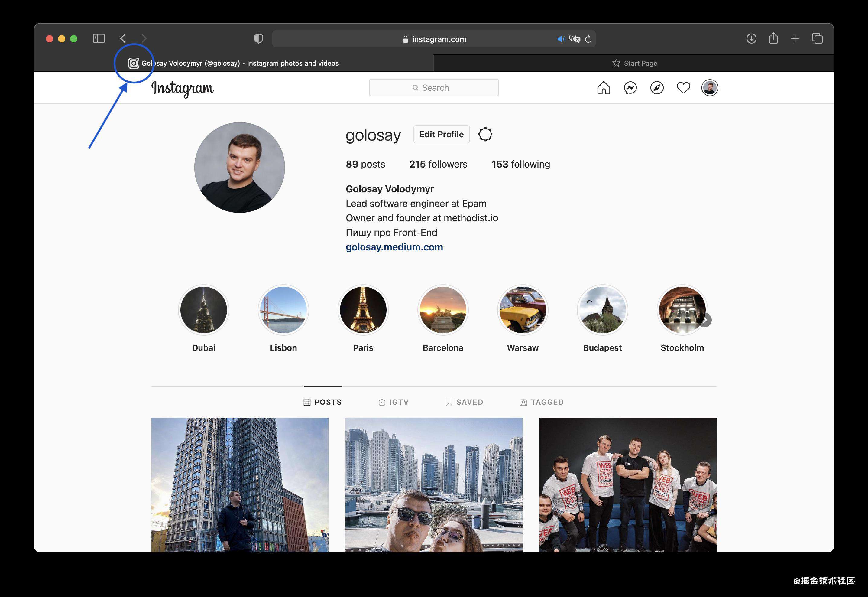Open the Warsaw story highlight
The image size is (868, 597).
(x=523, y=310)
